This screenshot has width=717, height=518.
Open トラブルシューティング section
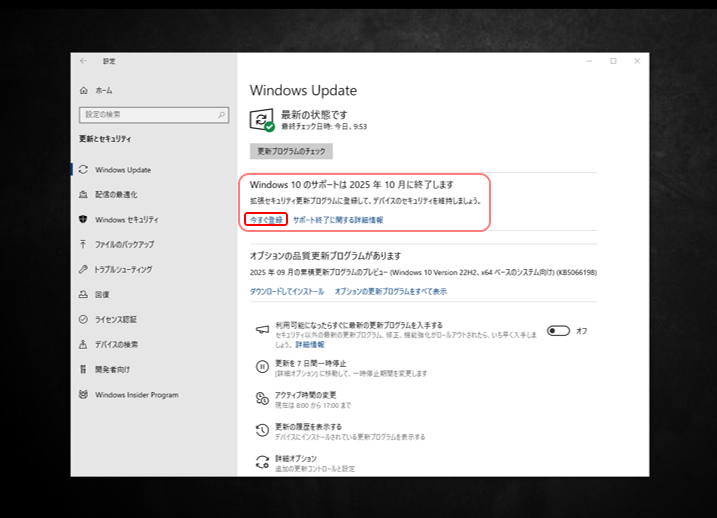(x=123, y=269)
